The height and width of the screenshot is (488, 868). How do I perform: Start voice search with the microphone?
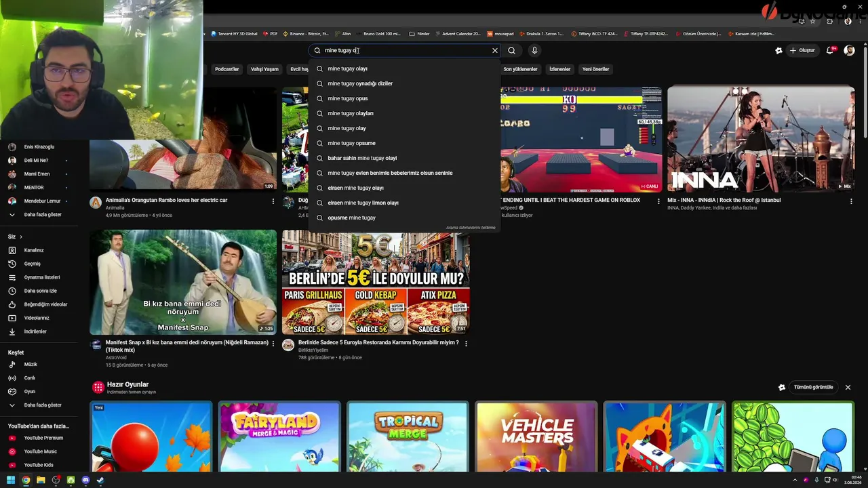point(534,50)
